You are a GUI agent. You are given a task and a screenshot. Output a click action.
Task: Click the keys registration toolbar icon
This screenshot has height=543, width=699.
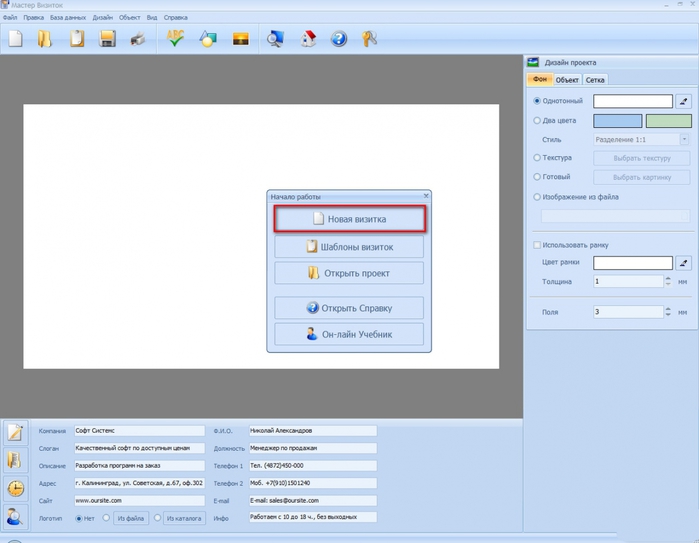(x=369, y=38)
